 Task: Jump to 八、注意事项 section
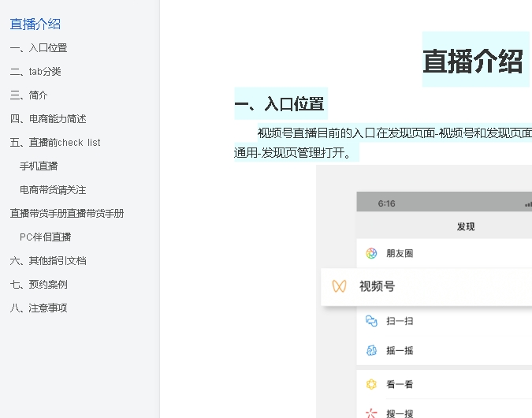tap(39, 308)
